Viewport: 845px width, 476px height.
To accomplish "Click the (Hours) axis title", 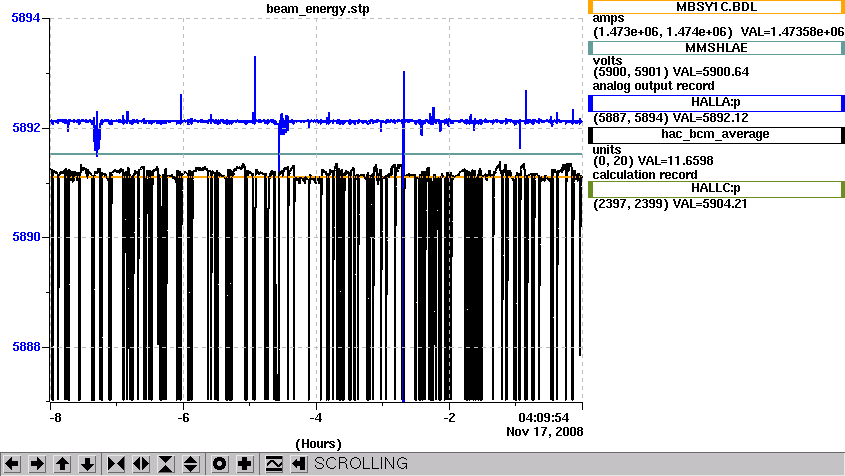I will click(318, 444).
